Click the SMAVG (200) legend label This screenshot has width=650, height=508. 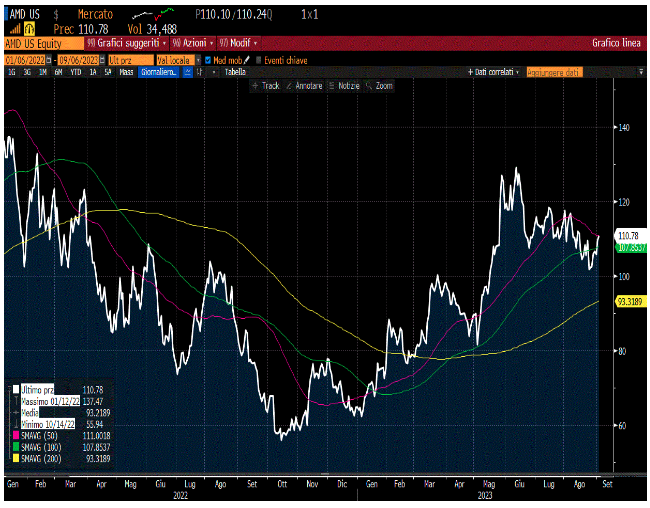click(41, 458)
